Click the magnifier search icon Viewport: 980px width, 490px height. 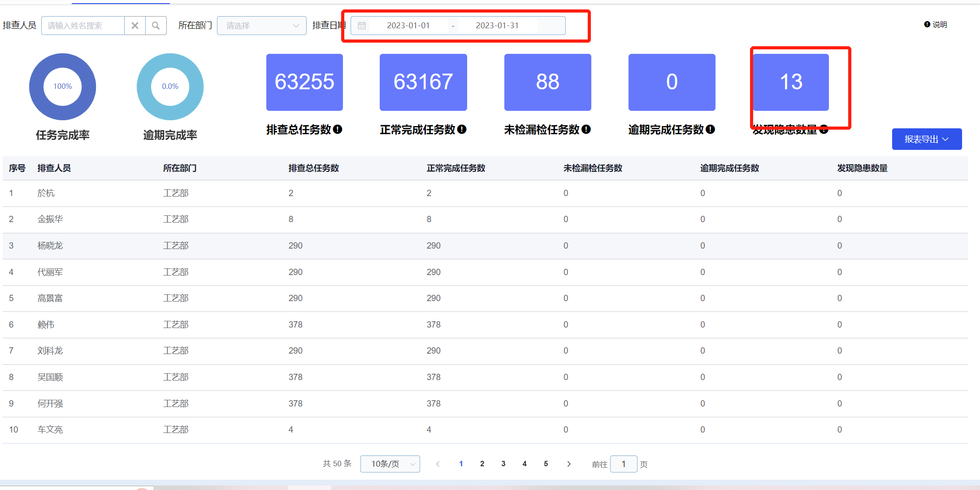click(x=156, y=26)
